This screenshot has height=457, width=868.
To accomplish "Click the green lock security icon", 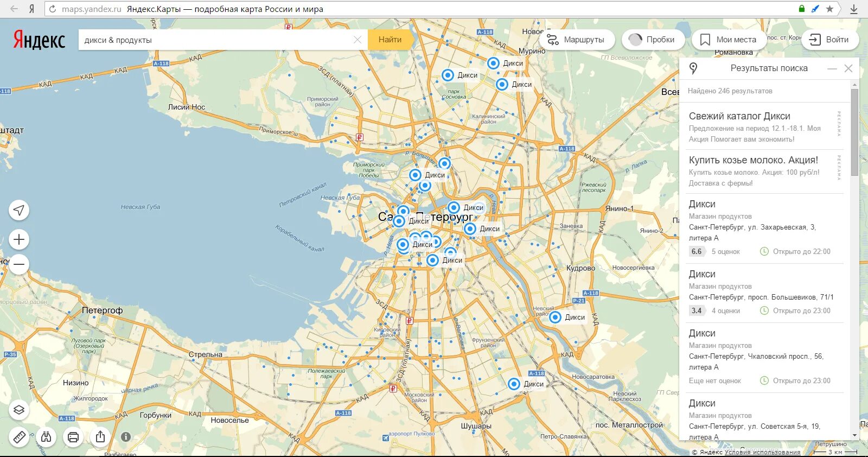I will pyautogui.click(x=802, y=9).
